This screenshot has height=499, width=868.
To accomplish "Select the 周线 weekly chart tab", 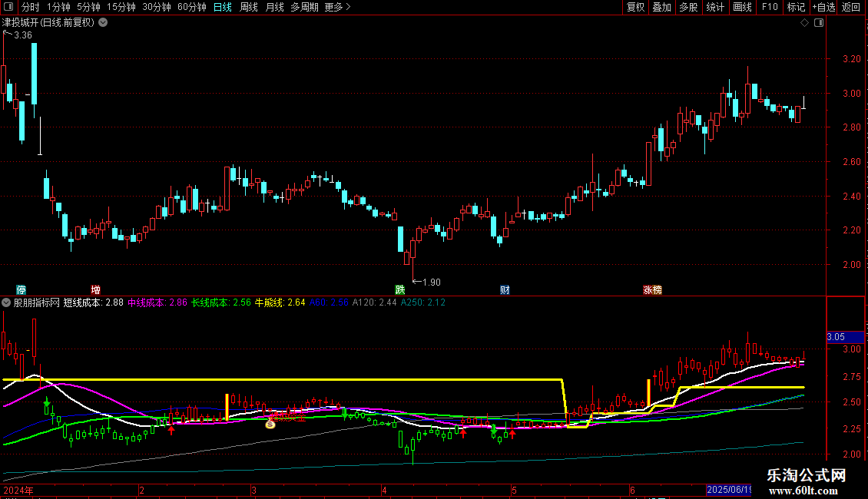I will 249,7.
